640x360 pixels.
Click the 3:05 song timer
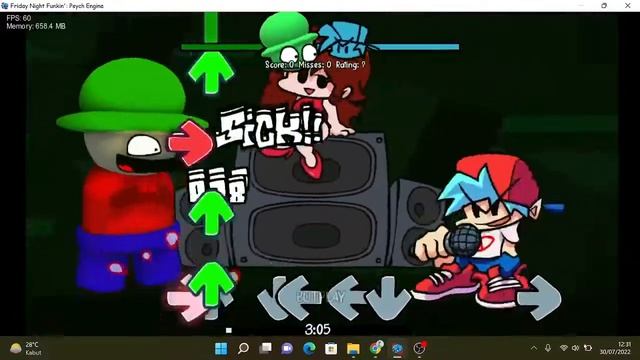click(317, 329)
